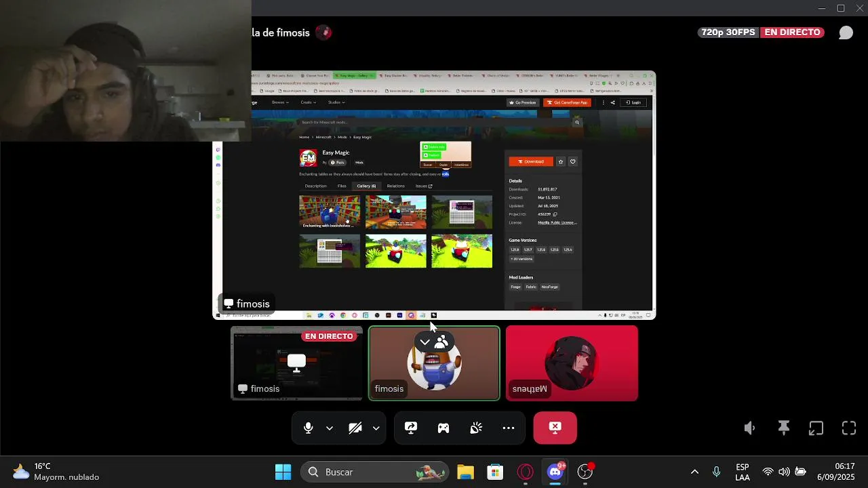
Task: Adjust stream volume speaker icon
Action: point(750,428)
